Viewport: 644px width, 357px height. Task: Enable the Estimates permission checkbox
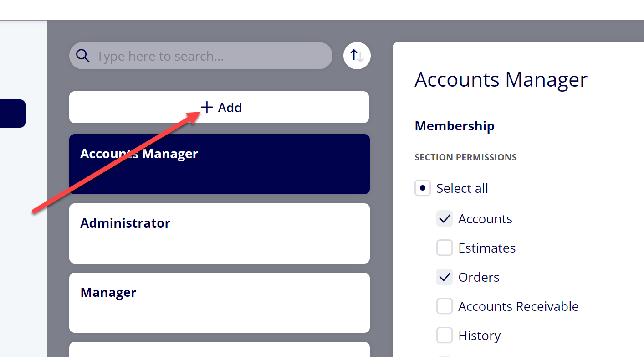tap(445, 248)
